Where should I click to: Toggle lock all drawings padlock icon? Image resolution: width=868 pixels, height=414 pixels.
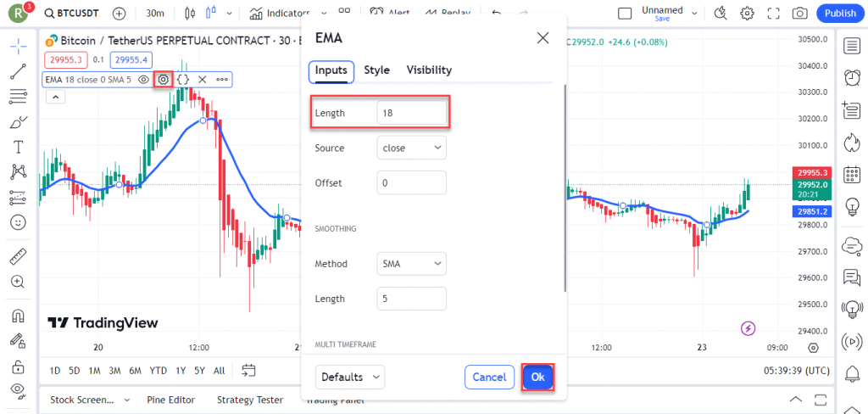click(x=19, y=366)
